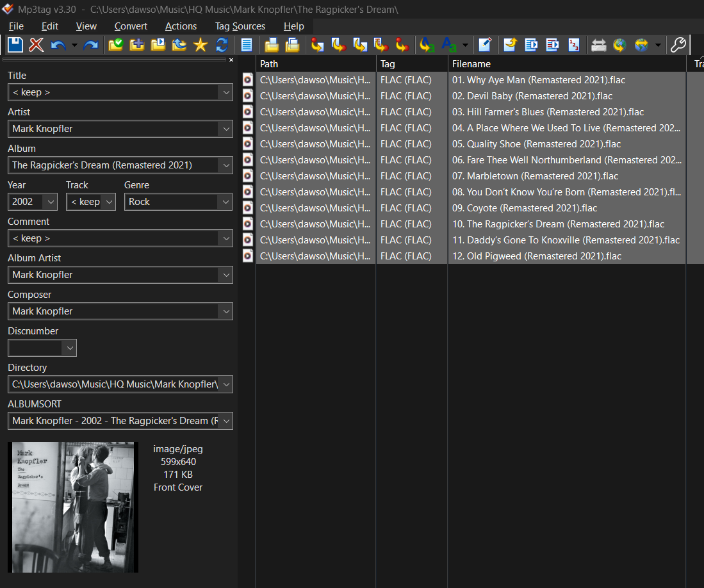Expand the Track dropdown
704x588 pixels.
click(109, 202)
